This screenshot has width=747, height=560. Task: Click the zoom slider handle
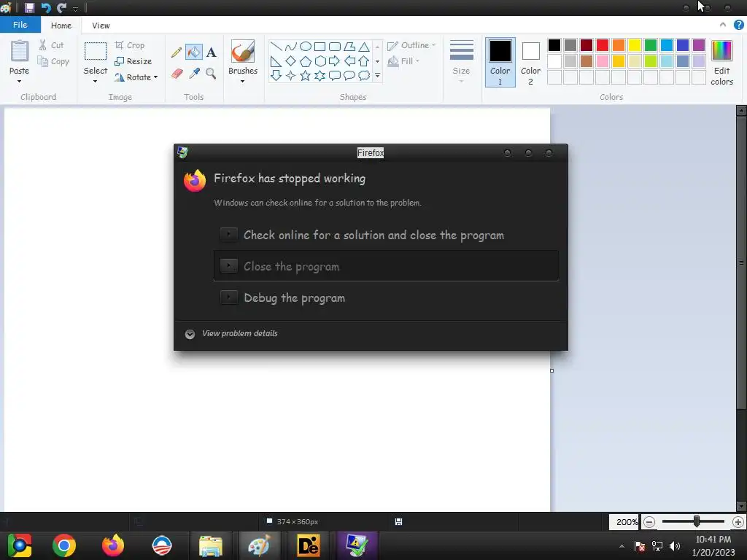click(x=697, y=521)
